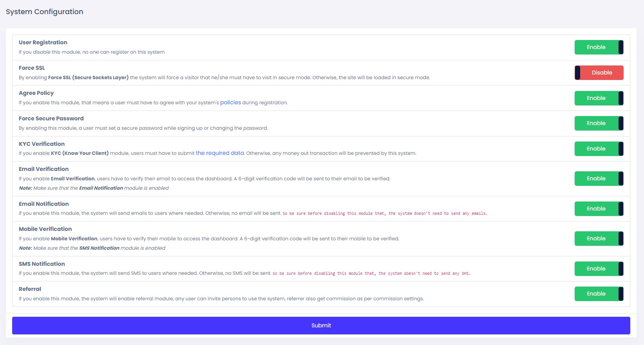Open the policies link
The height and width of the screenshot is (345, 644).
(230, 103)
